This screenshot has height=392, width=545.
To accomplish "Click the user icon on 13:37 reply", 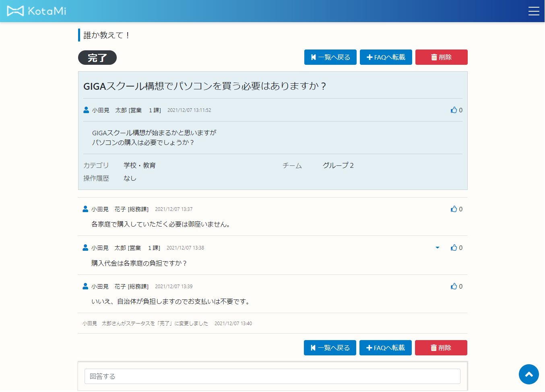I will 85,209.
